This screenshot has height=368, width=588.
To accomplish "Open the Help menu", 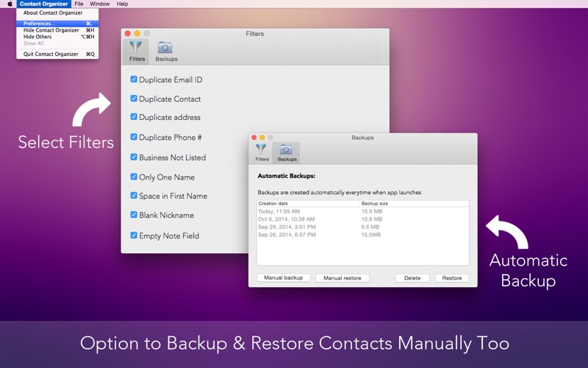I will click(122, 4).
